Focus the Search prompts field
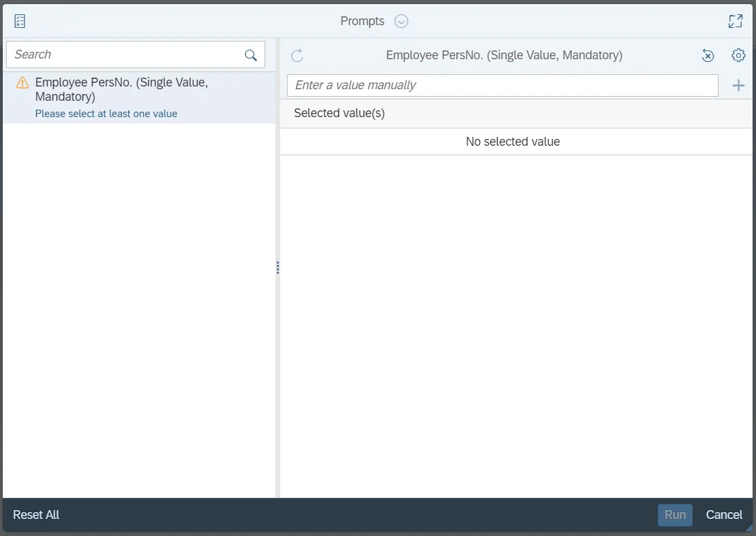Screen dimensions: 756x536 click(x=126, y=54)
